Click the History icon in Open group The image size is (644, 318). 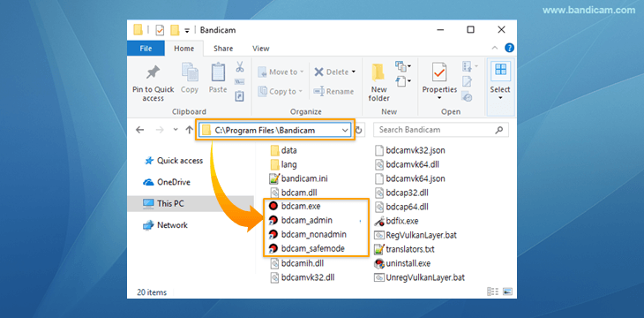[467, 97]
